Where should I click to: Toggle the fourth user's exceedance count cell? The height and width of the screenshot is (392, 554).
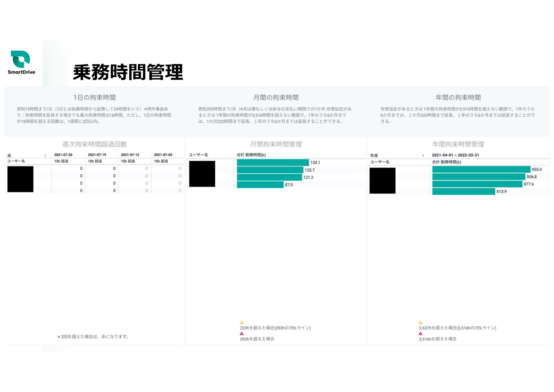(x=81, y=191)
